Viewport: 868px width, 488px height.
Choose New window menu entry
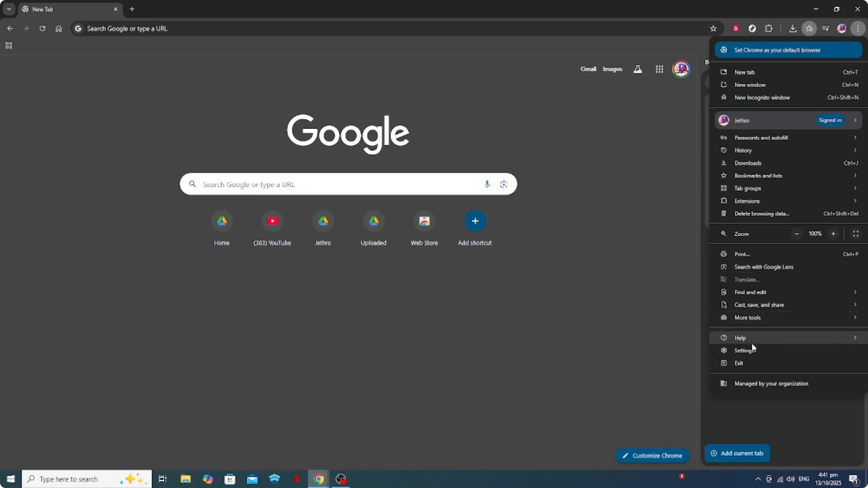(788, 85)
